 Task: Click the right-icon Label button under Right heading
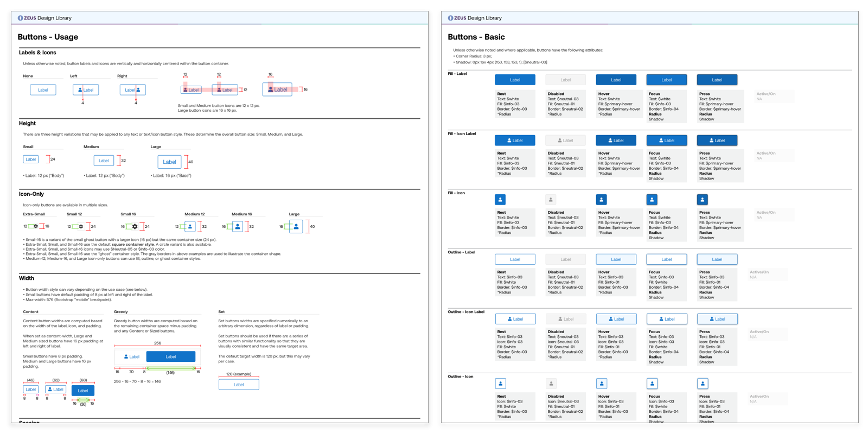point(132,90)
